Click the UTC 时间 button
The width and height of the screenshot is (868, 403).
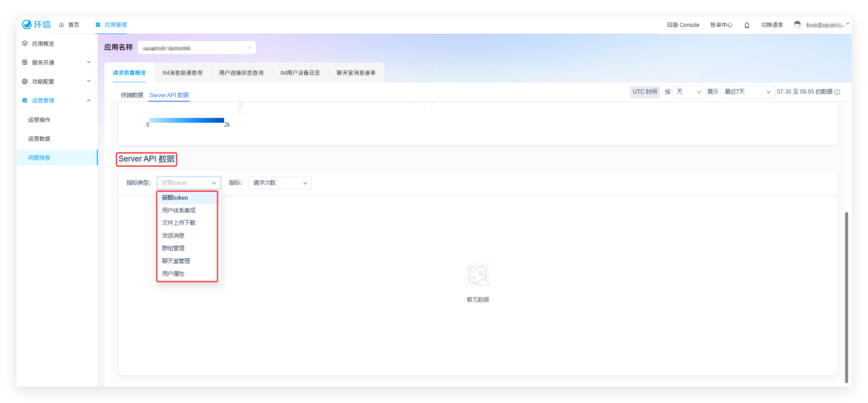click(644, 92)
